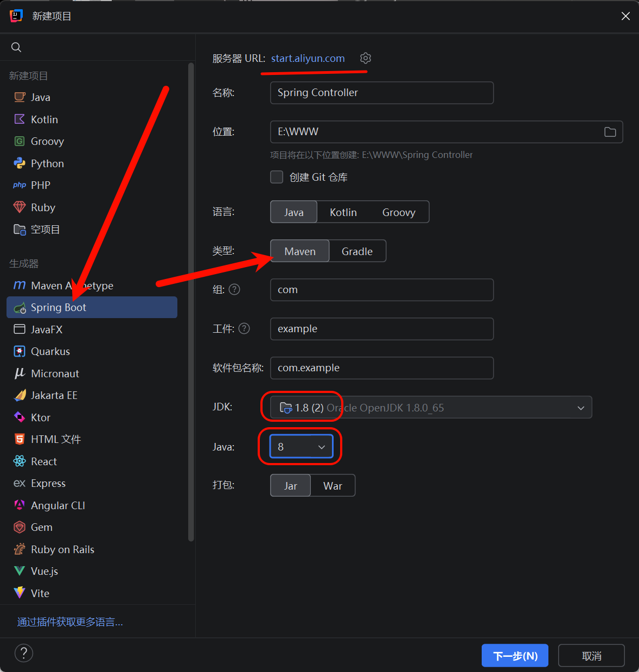Select 空项目 empty project label
Image resolution: width=639 pixels, height=672 pixels.
click(x=46, y=229)
